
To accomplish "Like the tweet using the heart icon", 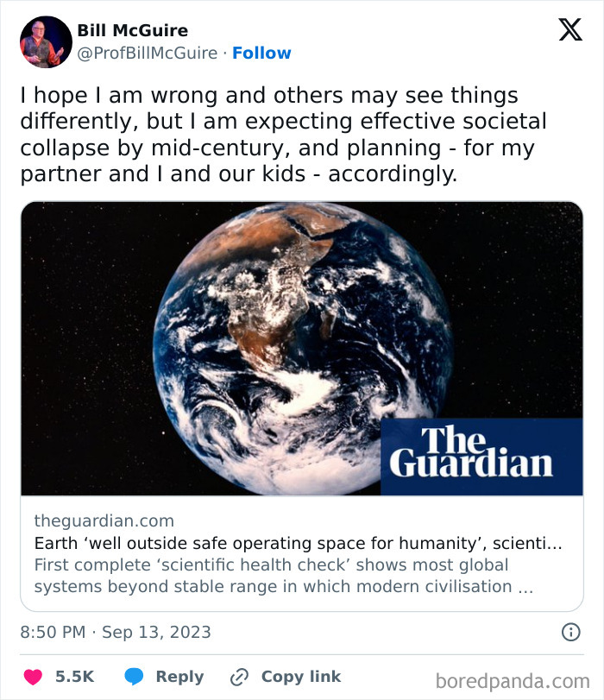I will pyautogui.click(x=33, y=677).
